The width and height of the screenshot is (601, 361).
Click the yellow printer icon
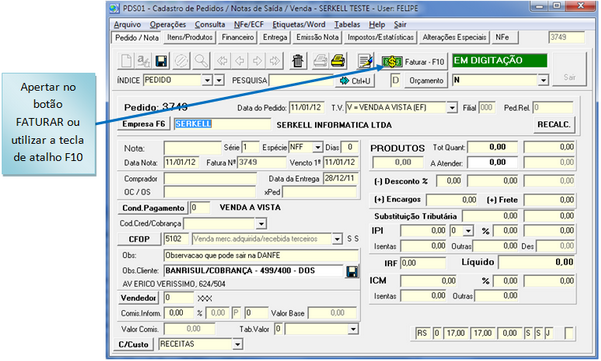pos(338,61)
